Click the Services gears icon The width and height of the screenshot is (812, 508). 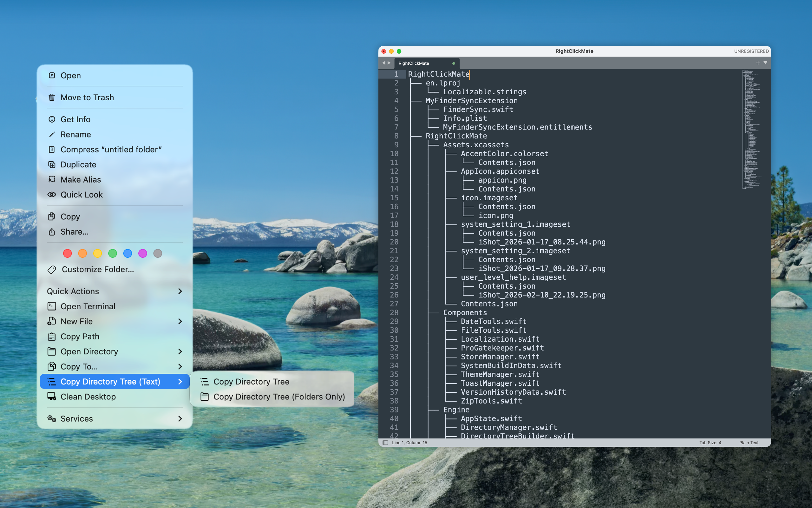point(52,418)
